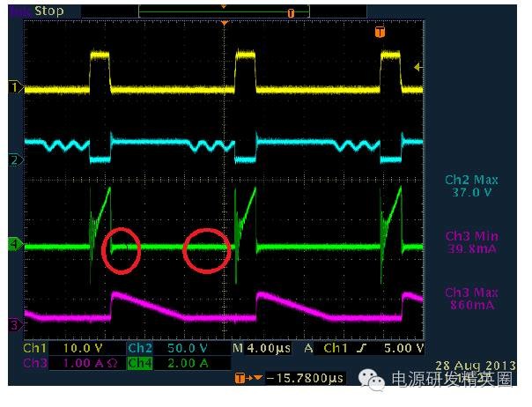Screen dimensions: 532x407
Task: Click the Ch4 green ground marker
Action: click(x=14, y=246)
